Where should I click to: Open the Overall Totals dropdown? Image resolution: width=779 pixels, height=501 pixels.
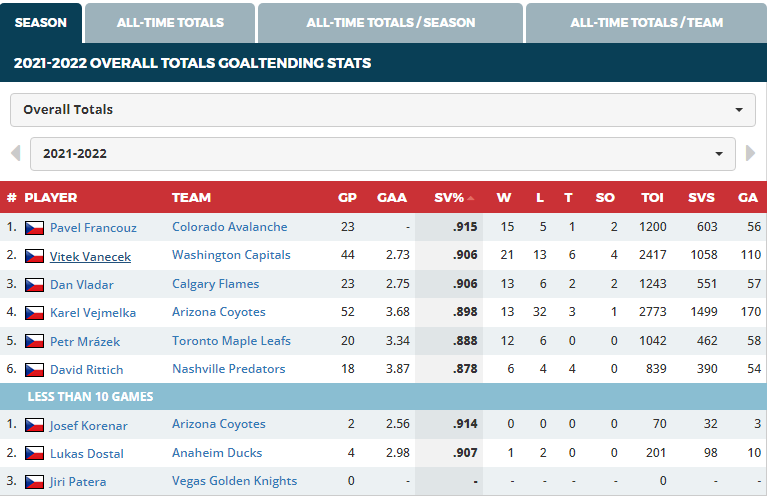(383, 110)
